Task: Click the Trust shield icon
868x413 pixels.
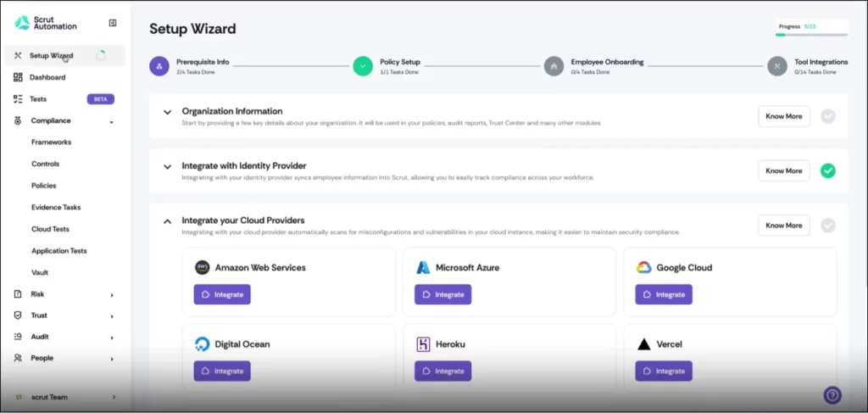Action: click(18, 315)
